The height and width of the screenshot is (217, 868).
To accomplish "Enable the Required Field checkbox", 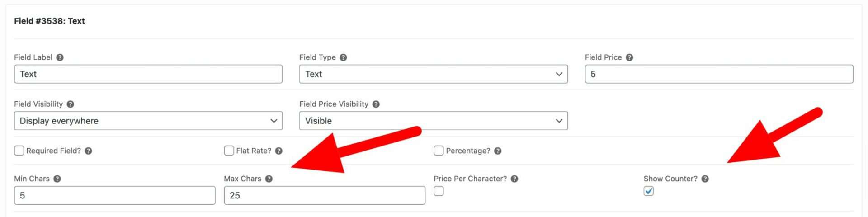I will pyautogui.click(x=19, y=151).
